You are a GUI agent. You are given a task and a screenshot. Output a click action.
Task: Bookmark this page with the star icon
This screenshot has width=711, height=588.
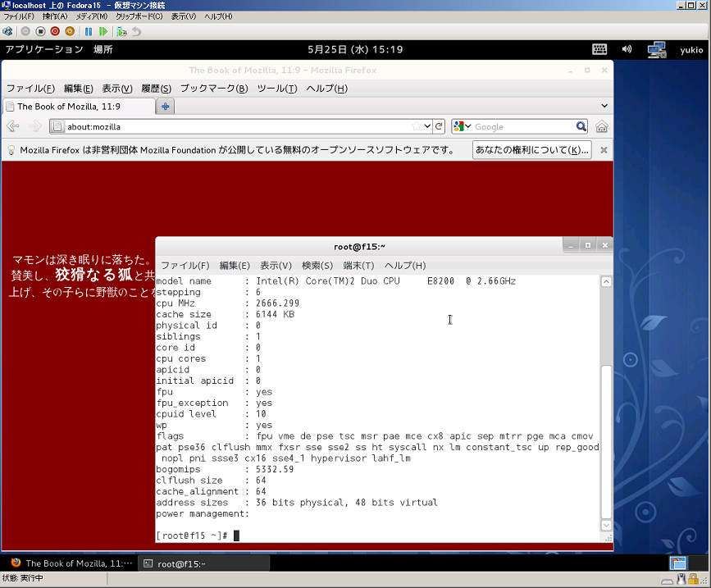click(417, 126)
